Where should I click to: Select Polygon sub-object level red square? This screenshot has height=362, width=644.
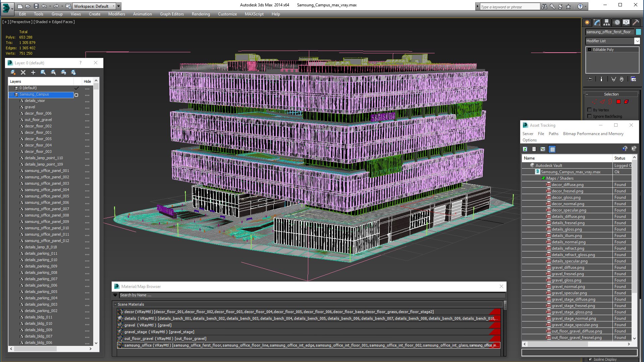(x=619, y=102)
